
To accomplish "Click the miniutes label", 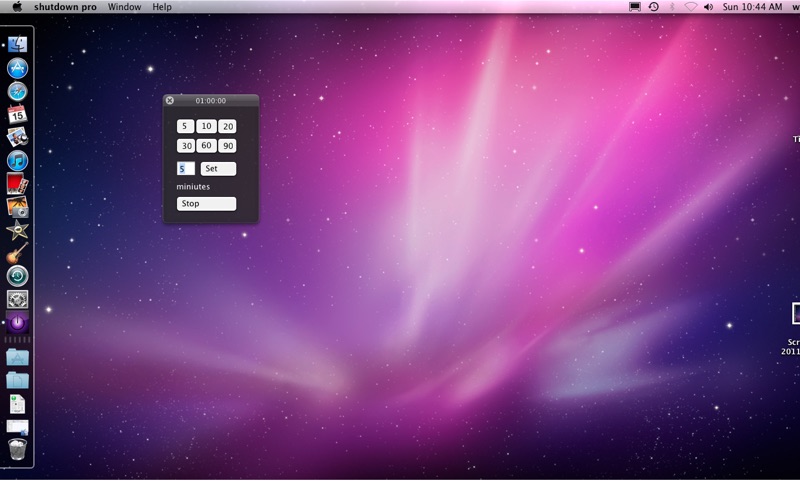I will click(x=193, y=187).
